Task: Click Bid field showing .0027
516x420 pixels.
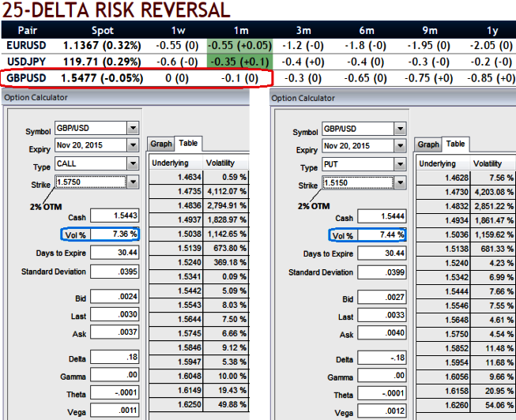Action: [382, 298]
